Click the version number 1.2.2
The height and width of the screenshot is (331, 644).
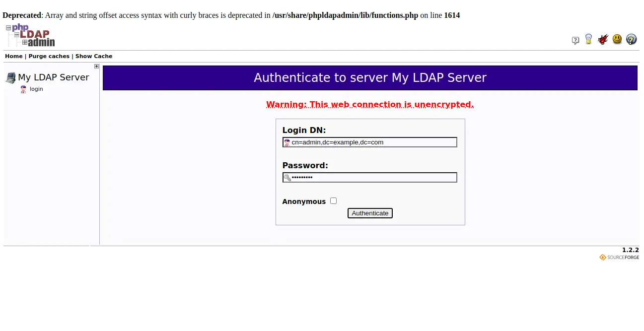click(631, 250)
